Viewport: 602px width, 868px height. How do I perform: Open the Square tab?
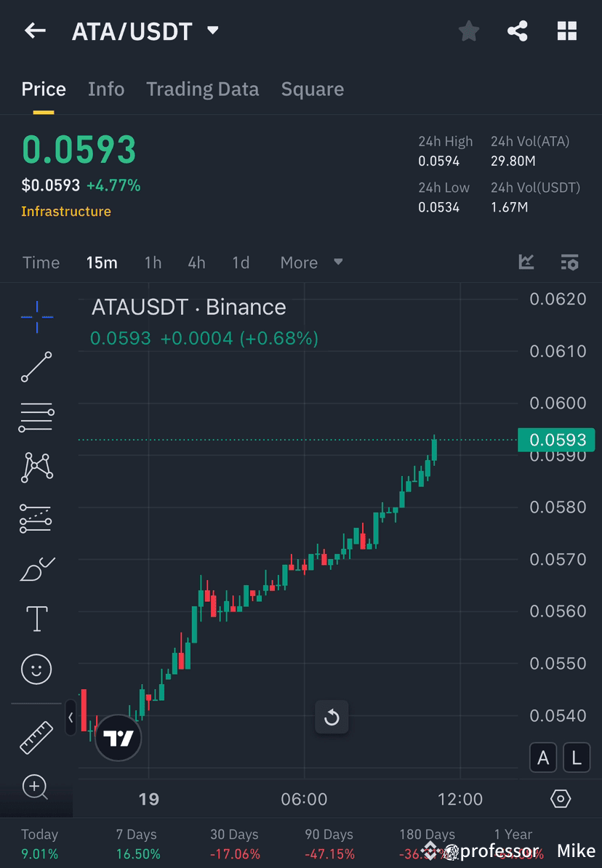click(x=312, y=89)
